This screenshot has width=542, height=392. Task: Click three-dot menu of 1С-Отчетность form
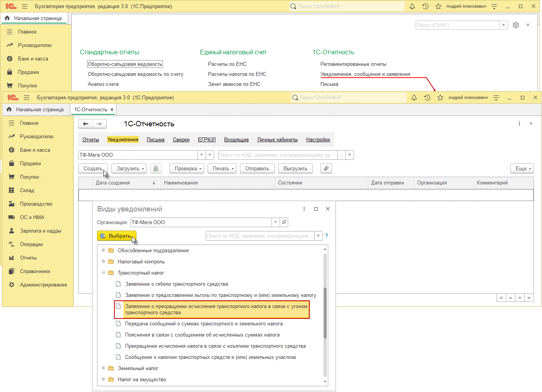tap(519, 124)
